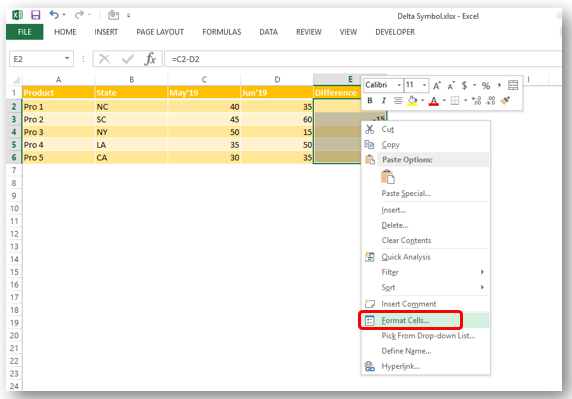Save the workbook with the floppy icon
The width and height of the screenshot is (572, 399).
tap(35, 15)
